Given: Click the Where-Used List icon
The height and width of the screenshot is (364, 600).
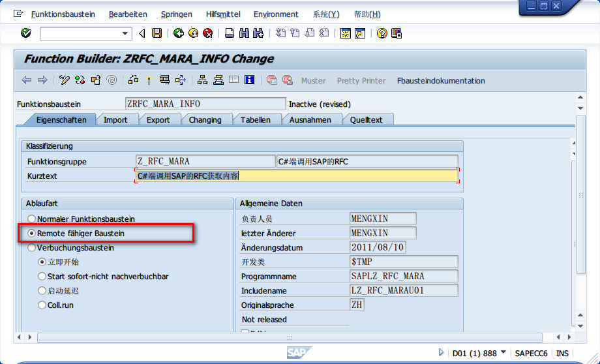Looking at the screenshot, I should click(181, 80).
